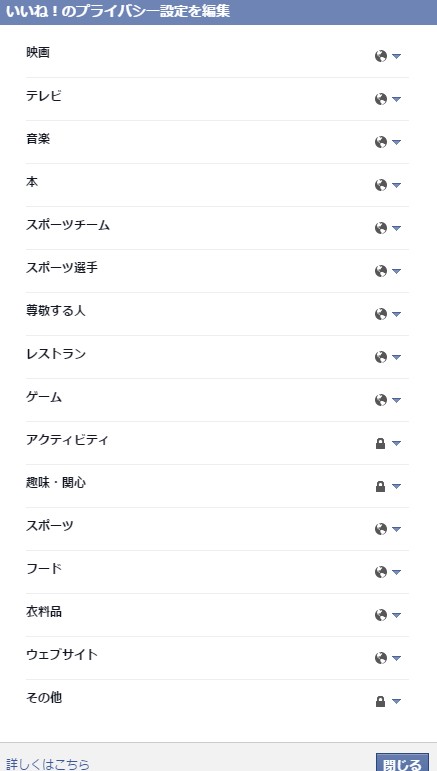The width and height of the screenshot is (437, 771).
Task: Select the globe privacy icon for 音楽
Action: (380, 142)
